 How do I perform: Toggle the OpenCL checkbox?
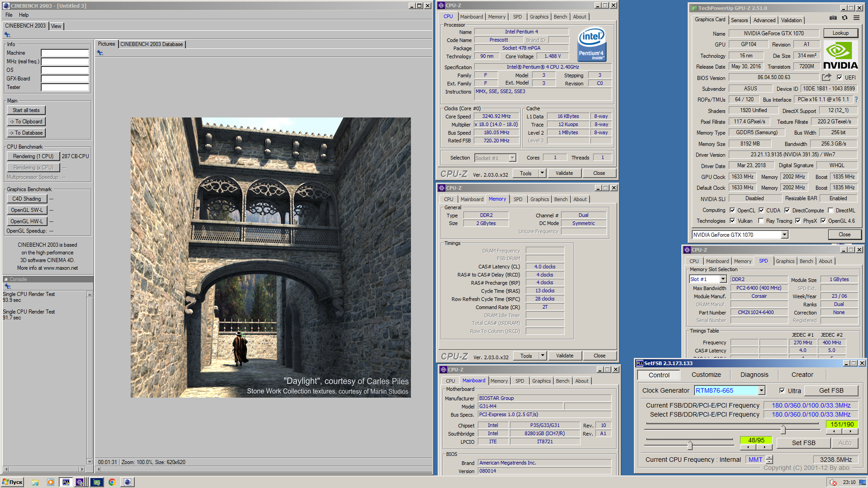732,210
